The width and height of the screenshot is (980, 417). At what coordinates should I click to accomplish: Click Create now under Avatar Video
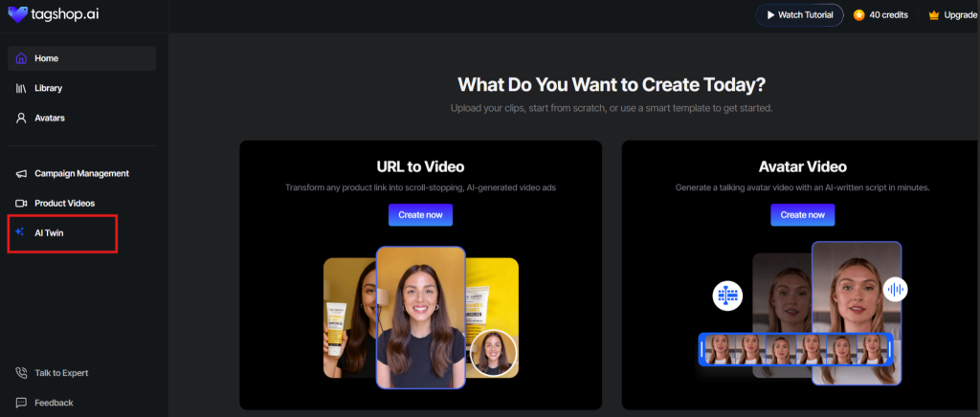(x=802, y=215)
